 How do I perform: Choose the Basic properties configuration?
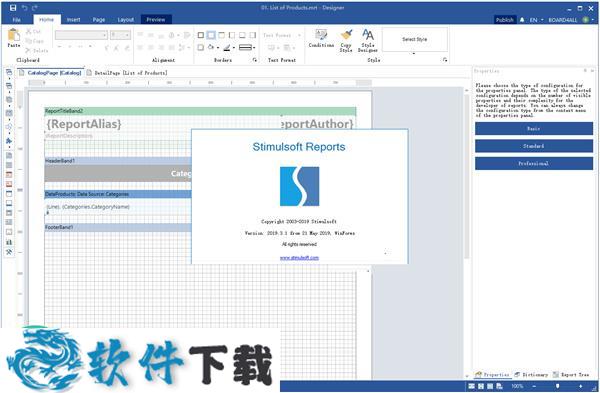(534, 129)
